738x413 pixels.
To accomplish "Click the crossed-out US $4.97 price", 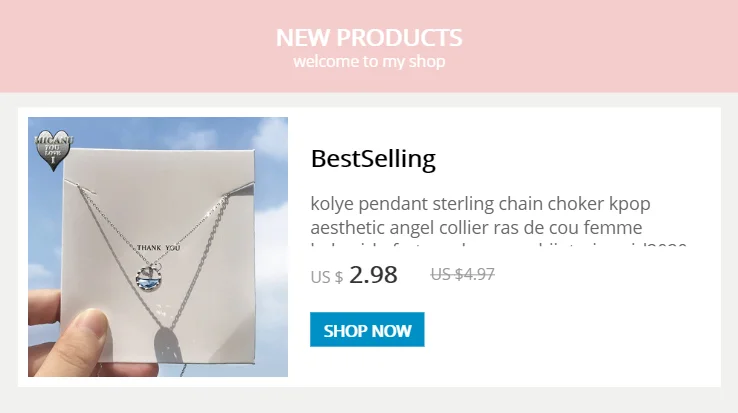I will click(462, 273).
